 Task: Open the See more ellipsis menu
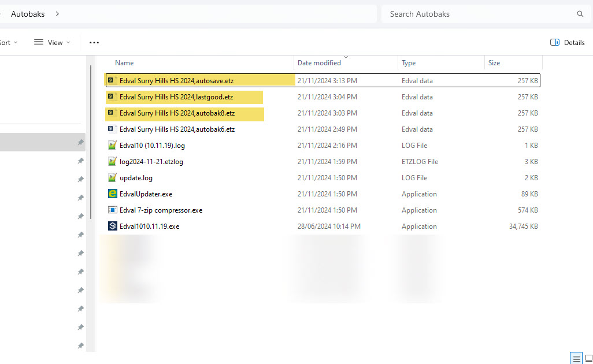pyautogui.click(x=94, y=42)
